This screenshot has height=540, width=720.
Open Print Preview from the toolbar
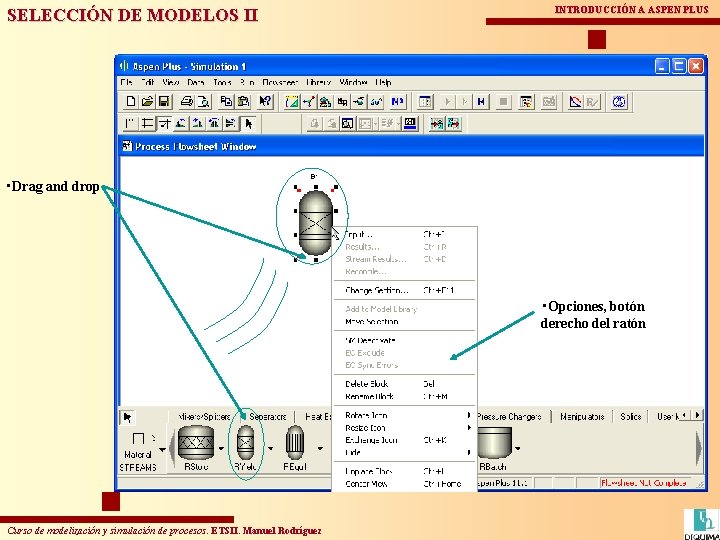pos(202,101)
